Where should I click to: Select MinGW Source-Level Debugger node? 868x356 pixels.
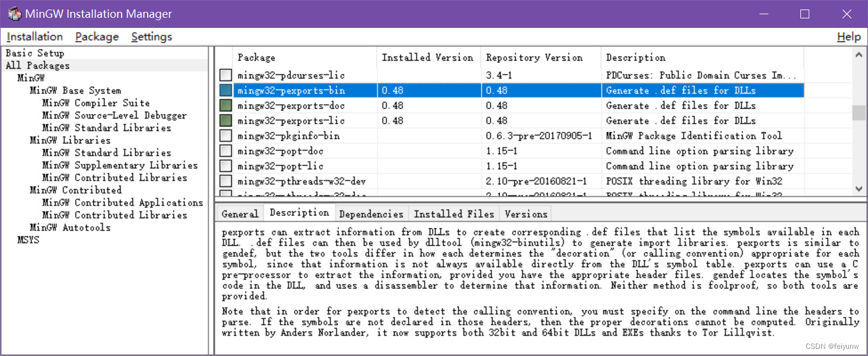tap(114, 115)
